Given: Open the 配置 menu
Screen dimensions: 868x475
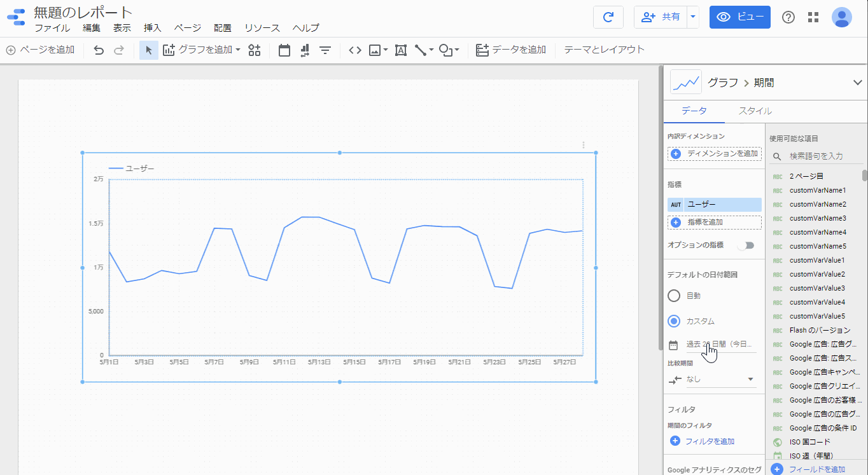Looking at the screenshot, I should point(223,28).
